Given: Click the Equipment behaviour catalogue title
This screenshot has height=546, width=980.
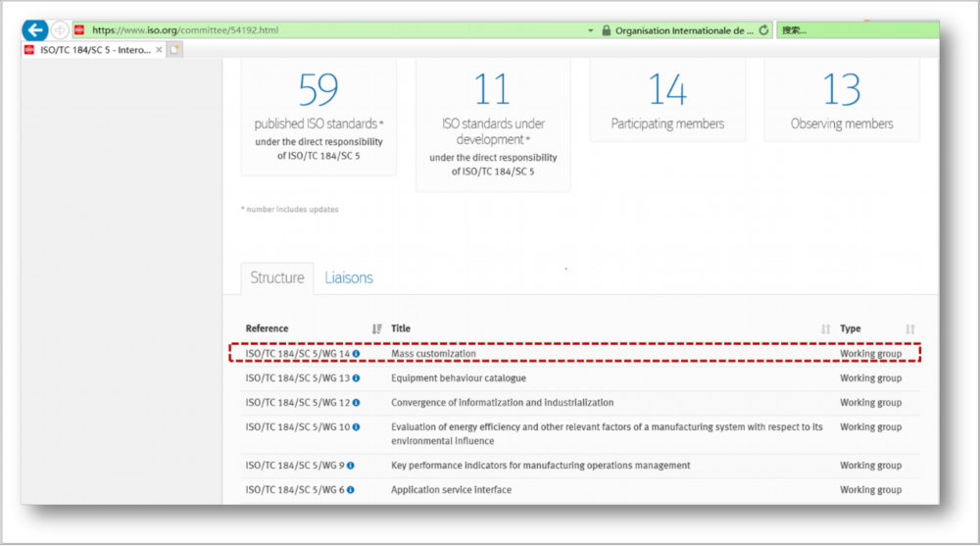Looking at the screenshot, I should pos(458,378).
